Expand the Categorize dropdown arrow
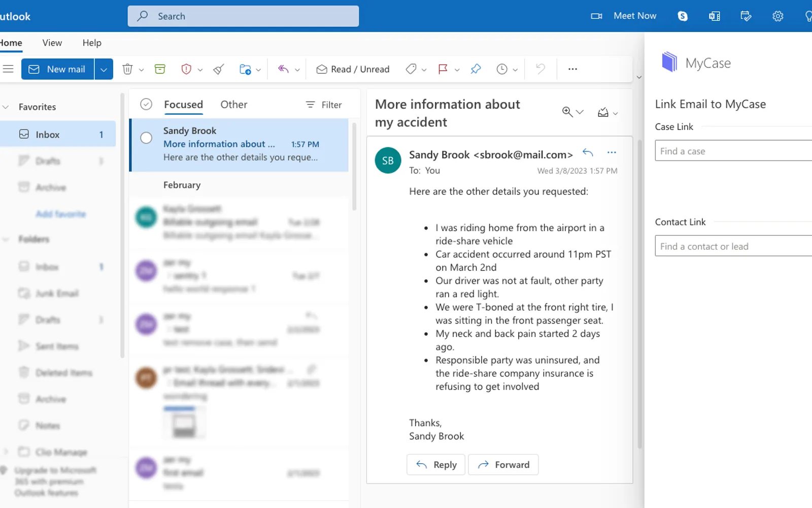Viewport: 812px width, 508px height. click(x=424, y=70)
